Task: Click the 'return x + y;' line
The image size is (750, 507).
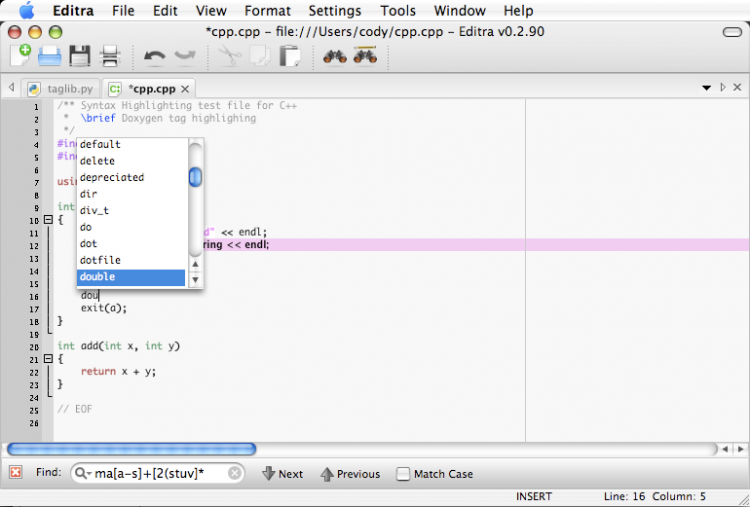Action: click(x=118, y=371)
